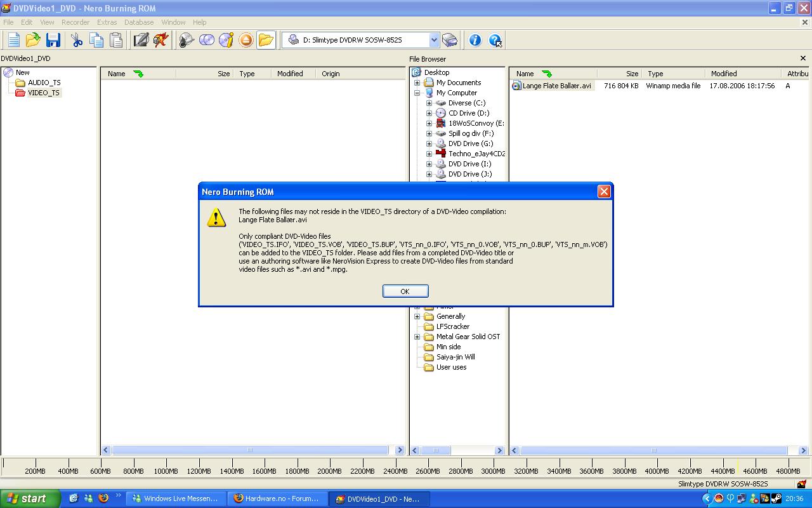
Task: Click the Paste clipboard toolbar icon
Action: 116,40
